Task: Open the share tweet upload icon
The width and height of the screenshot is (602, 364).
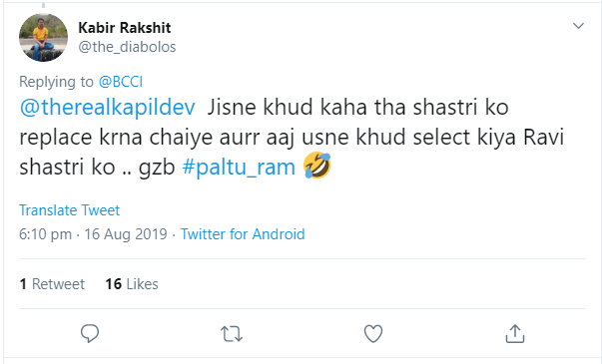Action: point(515,333)
